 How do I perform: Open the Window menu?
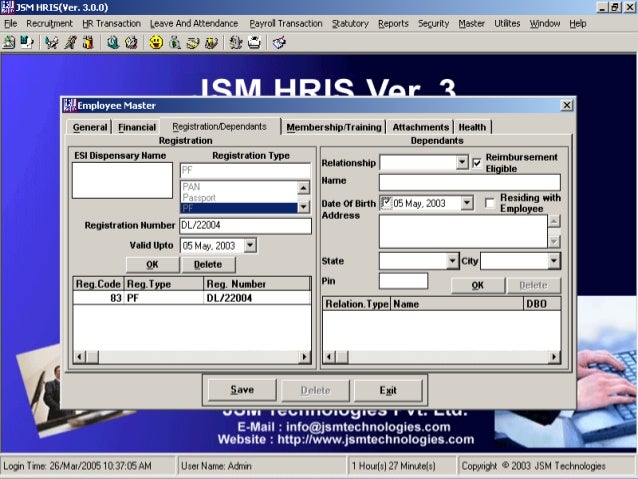click(x=544, y=24)
